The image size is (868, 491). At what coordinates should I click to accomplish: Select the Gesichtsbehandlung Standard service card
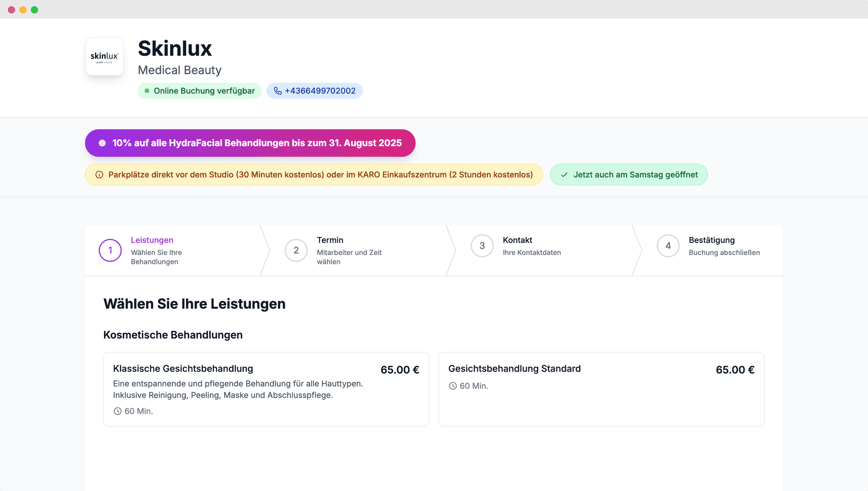(x=601, y=389)
